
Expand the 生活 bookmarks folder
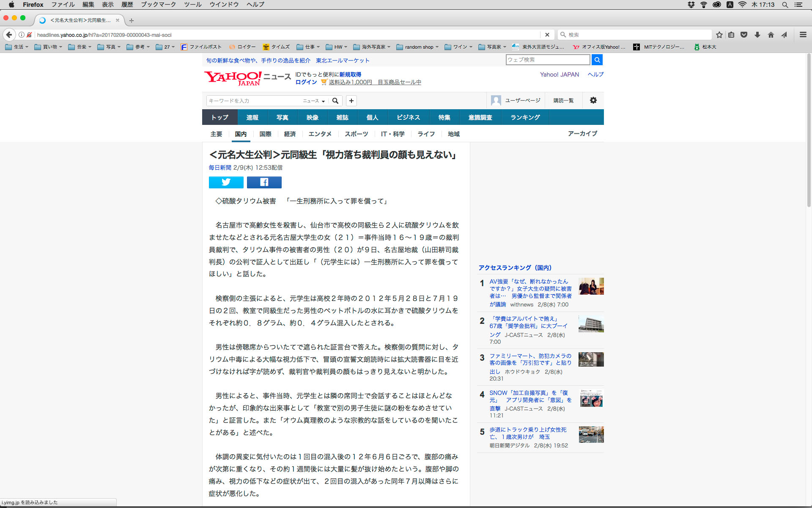coord(17,47)
